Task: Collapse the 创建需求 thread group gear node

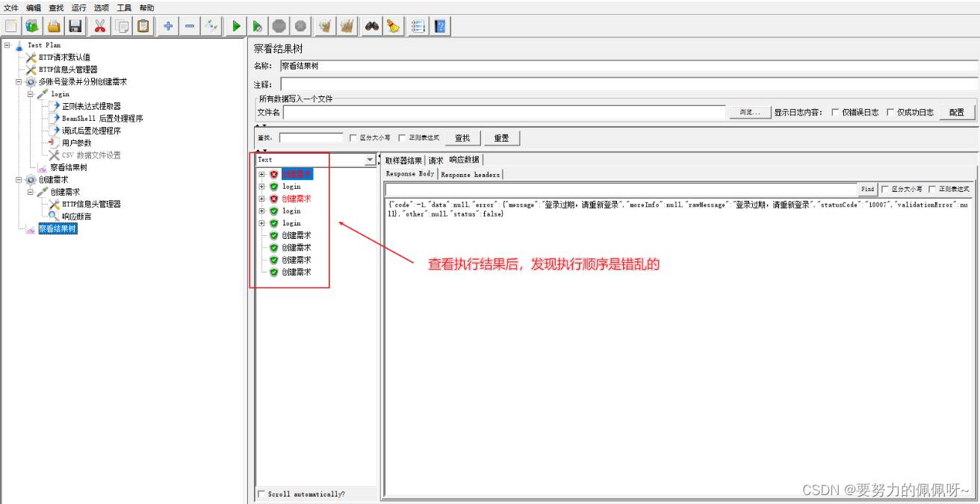Action: [19, 179]
